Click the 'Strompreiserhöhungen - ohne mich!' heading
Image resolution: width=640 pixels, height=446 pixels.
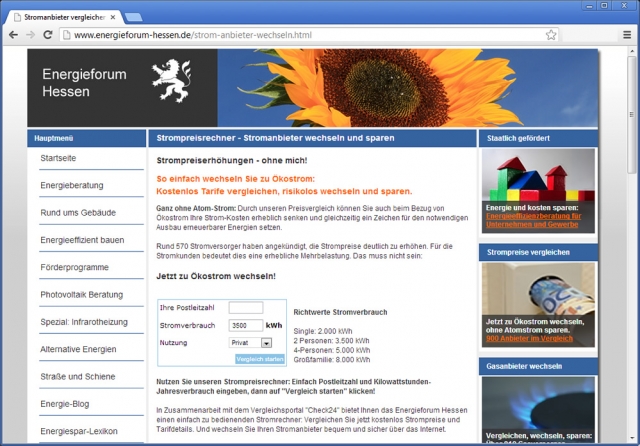pos(232,161)
